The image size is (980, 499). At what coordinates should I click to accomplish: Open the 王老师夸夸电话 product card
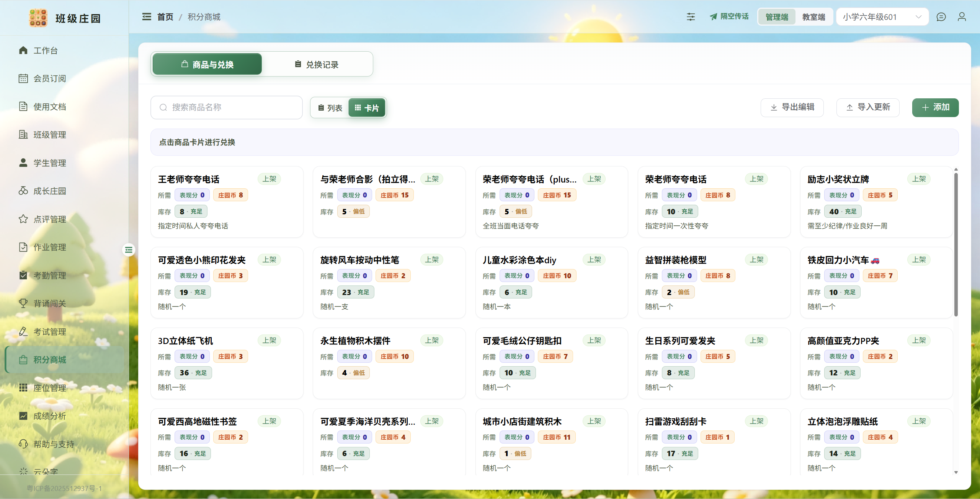click(227, 202)
